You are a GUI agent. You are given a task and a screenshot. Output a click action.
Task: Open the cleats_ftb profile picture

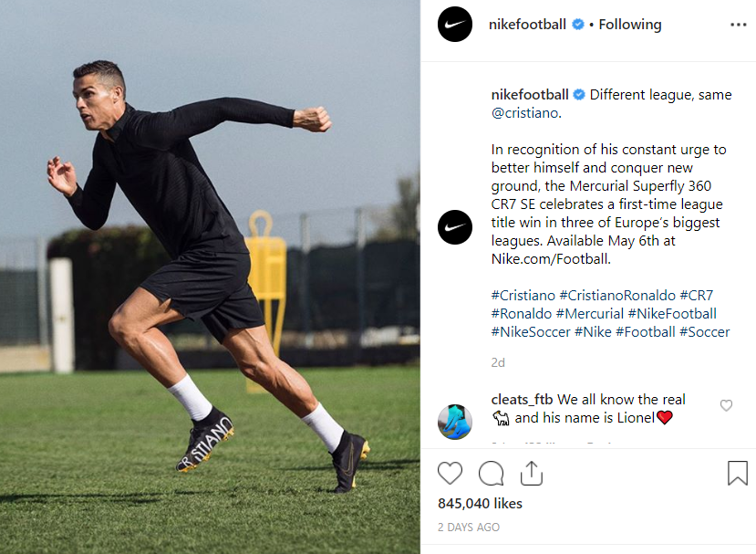(x=455, y=422)
